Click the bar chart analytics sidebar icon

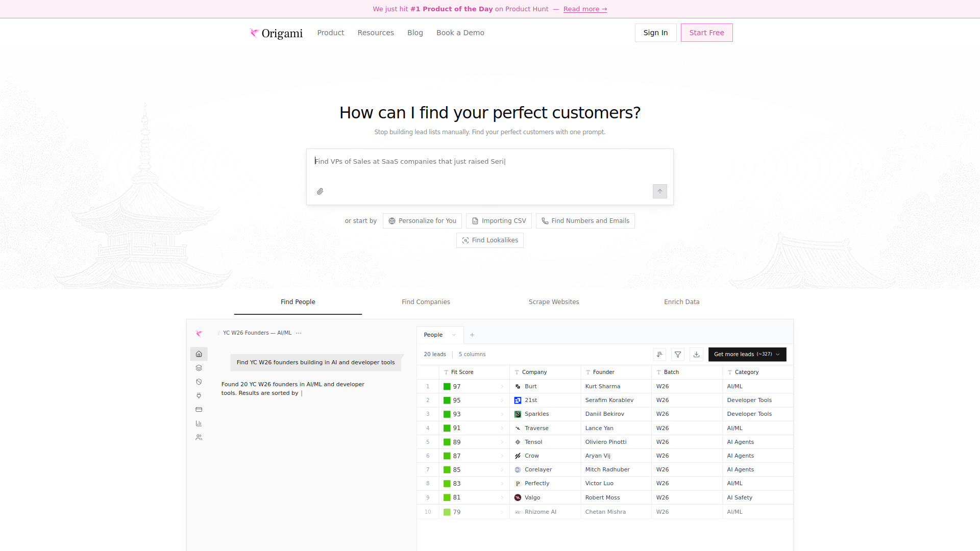coord(199,423)
